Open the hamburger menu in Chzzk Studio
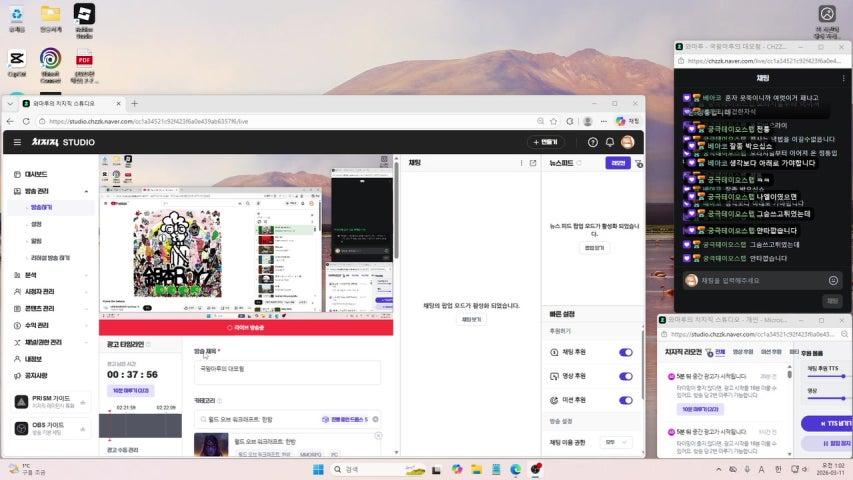853x480 pixels. 17,142
